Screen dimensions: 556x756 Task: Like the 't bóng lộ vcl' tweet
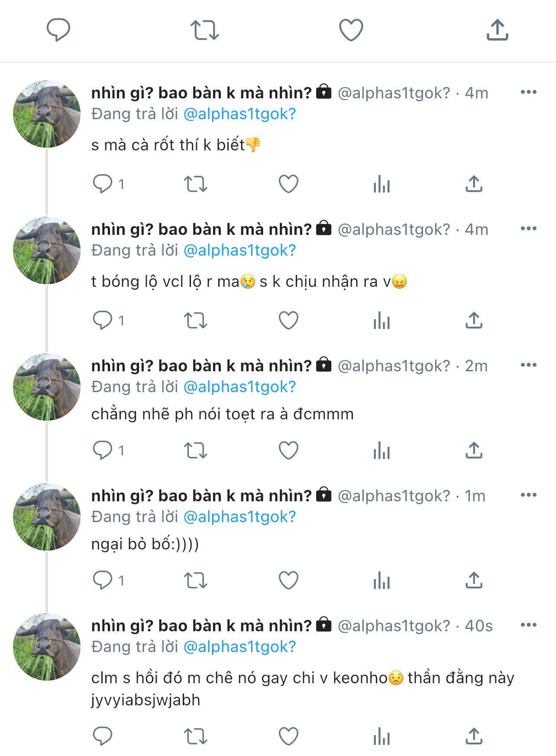(x=288, y=321)
